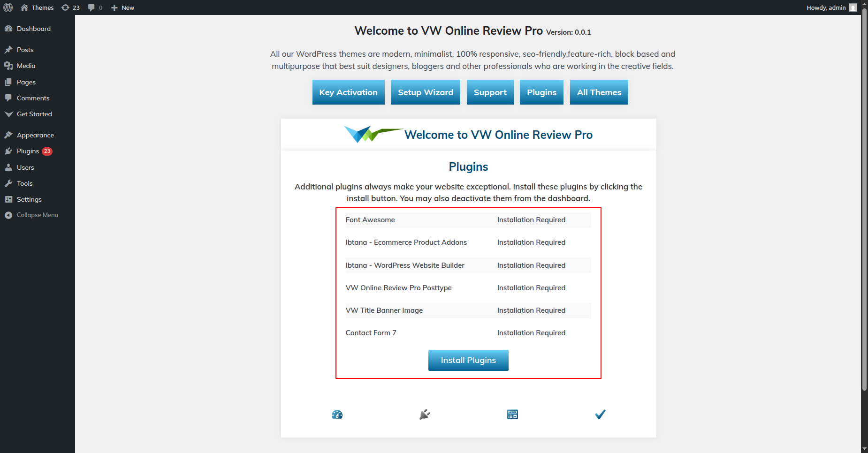Click the All Themes button
This screenshot has height=453, width=868.
(x=599, y=92)
